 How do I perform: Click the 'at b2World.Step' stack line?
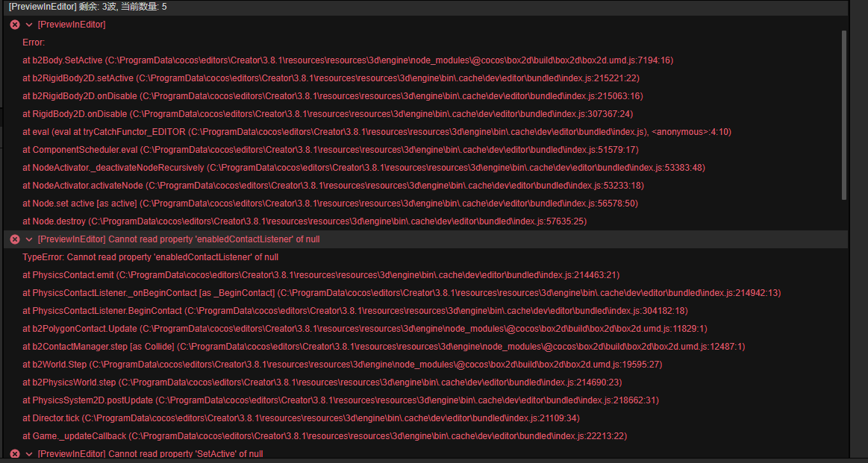click(x=343, y=365)
